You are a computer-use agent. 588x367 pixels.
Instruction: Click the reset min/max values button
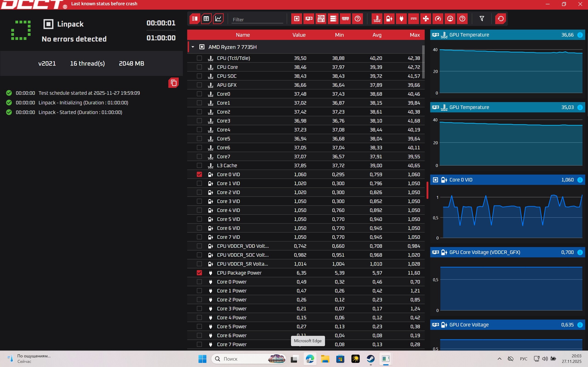tap(501, 19)
